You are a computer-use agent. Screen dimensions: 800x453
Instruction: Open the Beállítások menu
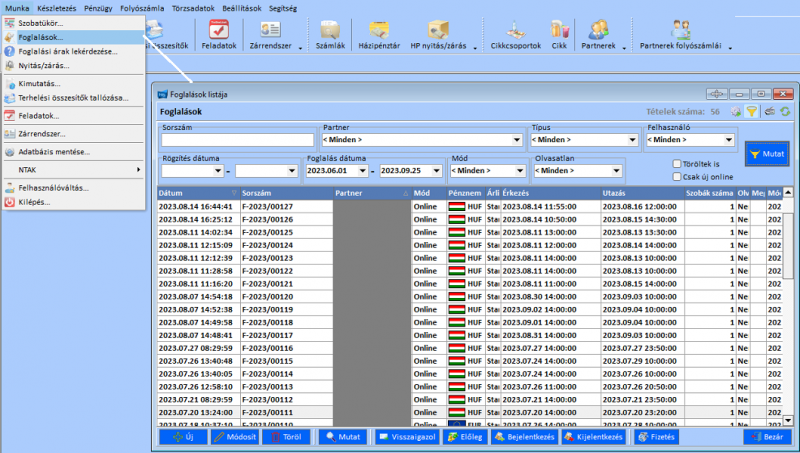[x=242, y=8]
